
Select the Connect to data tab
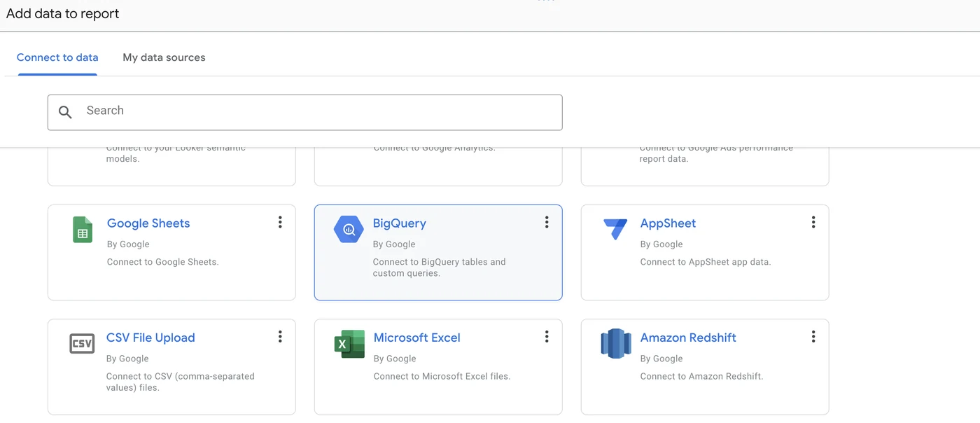(57, 57)
